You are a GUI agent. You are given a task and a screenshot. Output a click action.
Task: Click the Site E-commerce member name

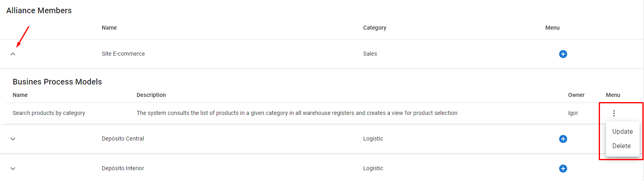(x=123, y=54)
